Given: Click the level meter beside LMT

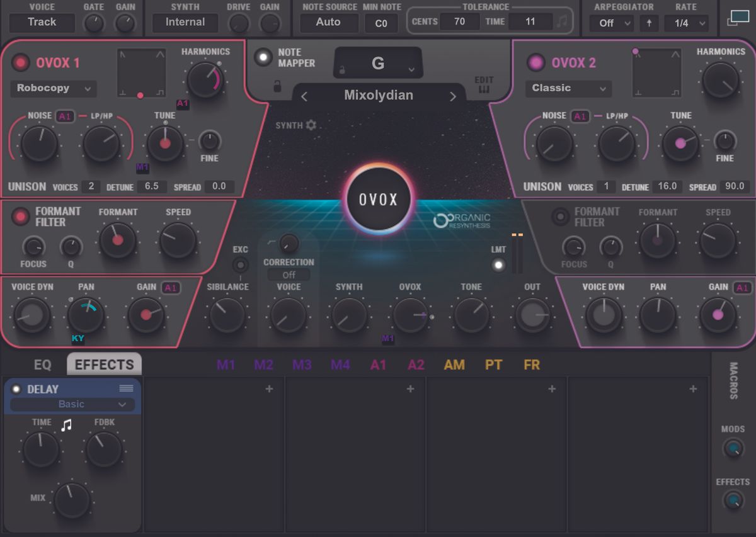Looking at the screenshot, I should click(x=518, y=252).
